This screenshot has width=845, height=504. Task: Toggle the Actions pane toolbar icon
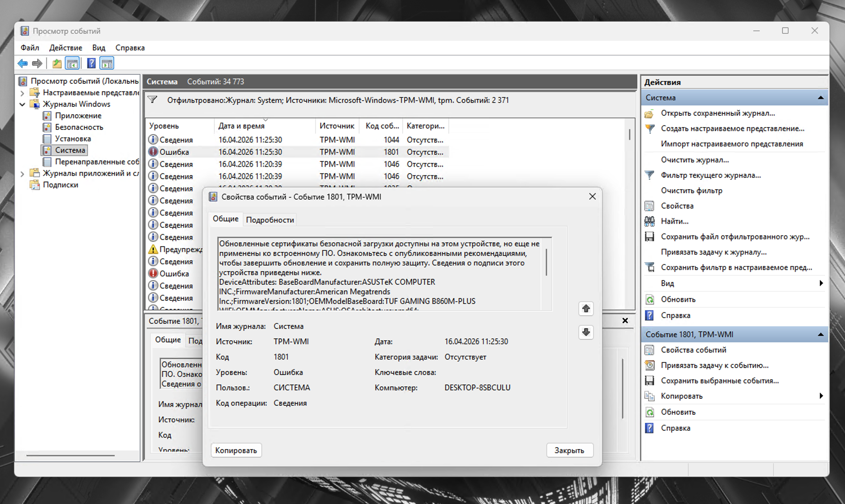point(107,63)
